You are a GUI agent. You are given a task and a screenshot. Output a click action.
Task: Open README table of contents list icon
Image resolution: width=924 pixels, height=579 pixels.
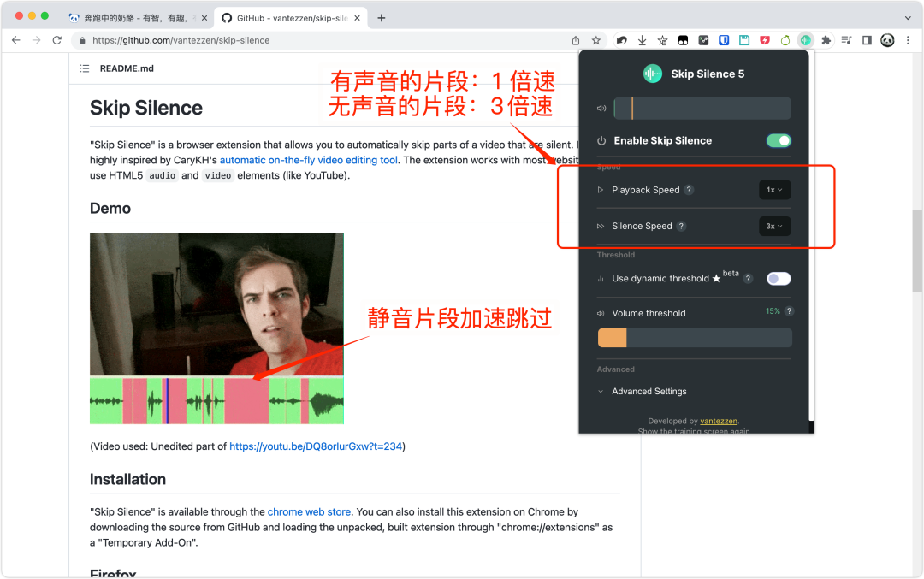click(85, 68)
